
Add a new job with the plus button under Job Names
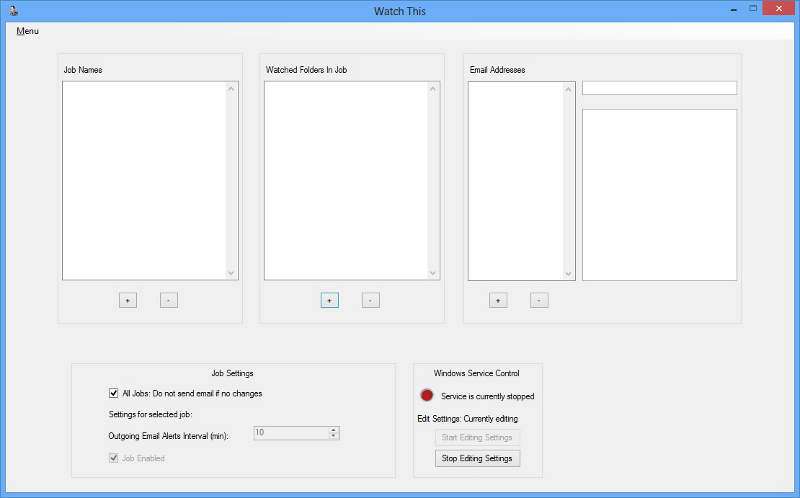[x=128, y=301]
